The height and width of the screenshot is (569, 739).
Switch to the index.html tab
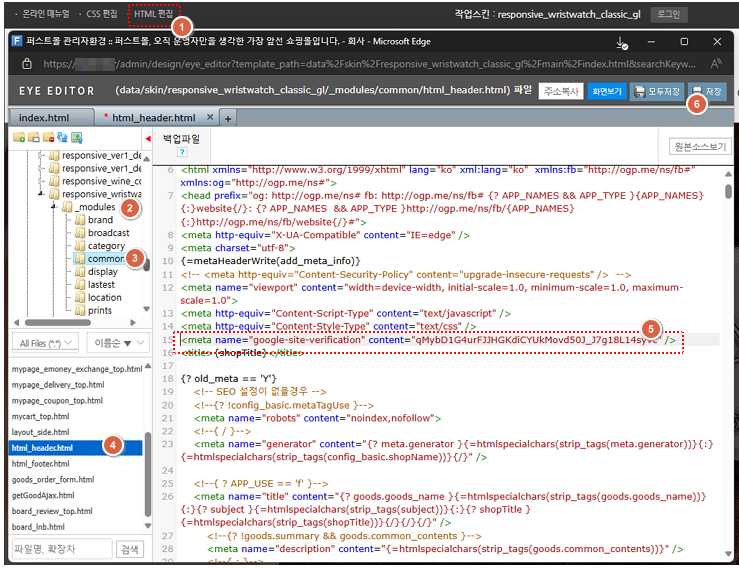click(x=45, y=118)
